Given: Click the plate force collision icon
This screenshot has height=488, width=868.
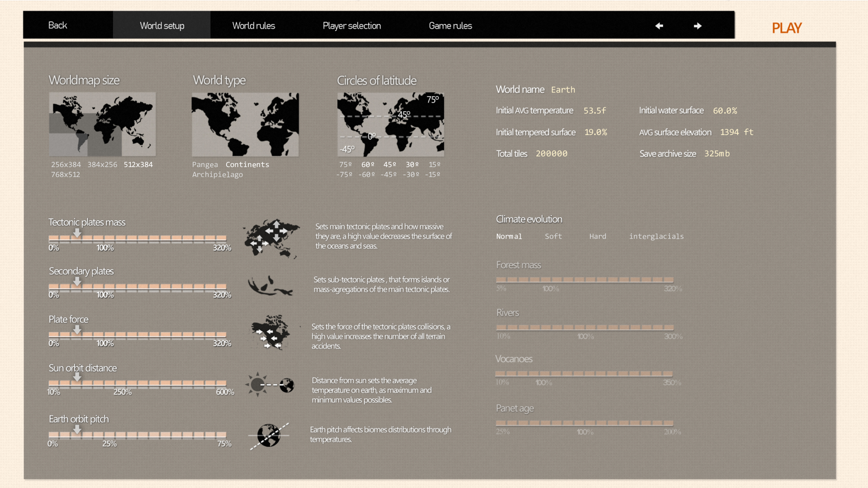Looking at the screenshot, I should 271,332.
